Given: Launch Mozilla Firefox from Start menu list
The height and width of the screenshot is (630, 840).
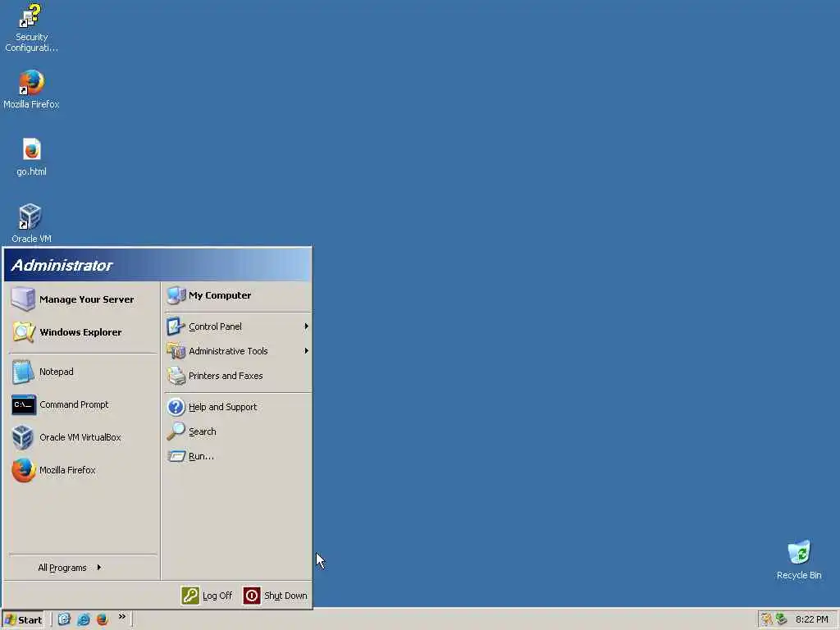Looking at the screenshot, I should (83, 470).
